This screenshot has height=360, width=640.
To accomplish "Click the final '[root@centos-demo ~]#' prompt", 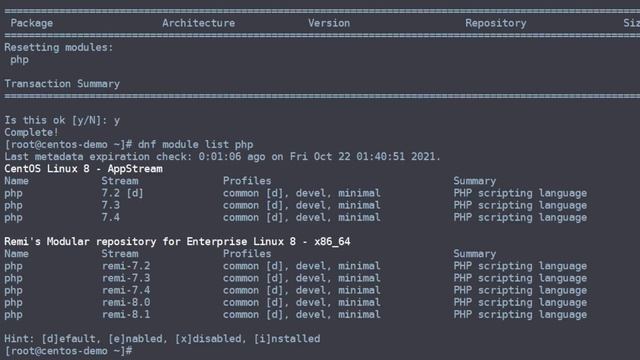I will click(x=68, y=351).
